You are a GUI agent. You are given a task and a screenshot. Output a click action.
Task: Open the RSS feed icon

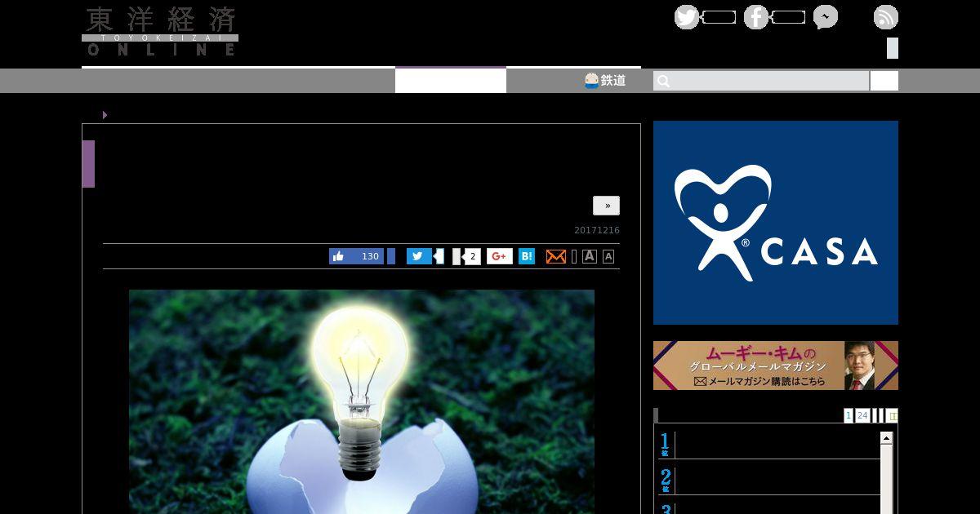click(886, 17)
